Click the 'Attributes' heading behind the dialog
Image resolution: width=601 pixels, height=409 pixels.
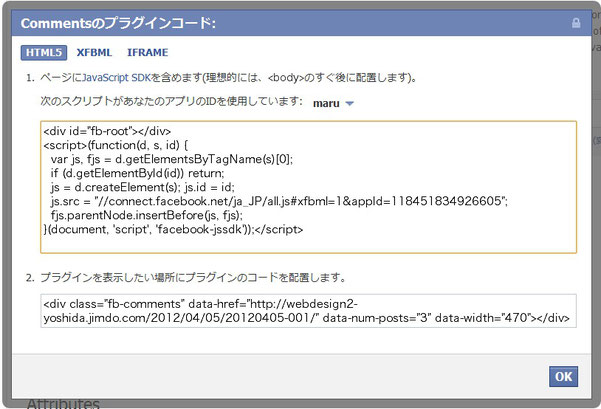(63, 403)
